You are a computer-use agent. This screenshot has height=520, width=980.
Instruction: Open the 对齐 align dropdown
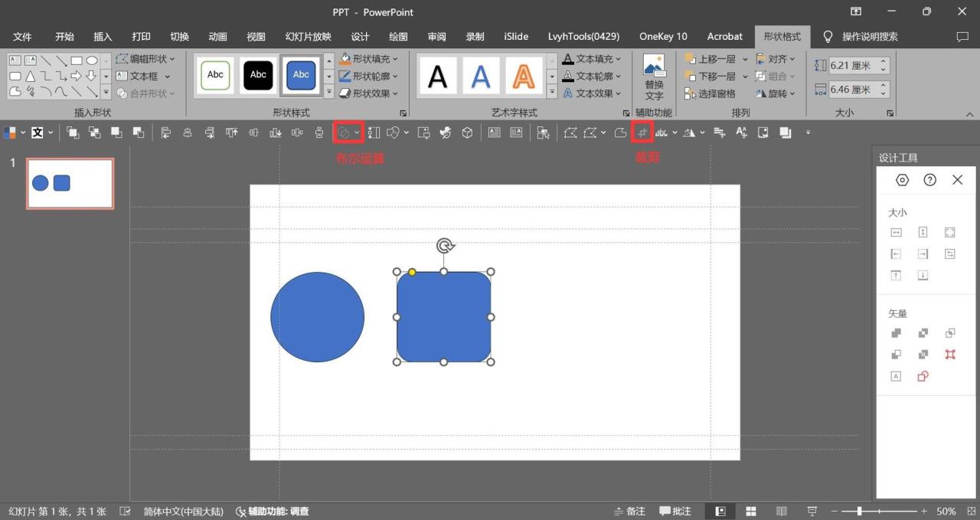pos(776,59)
